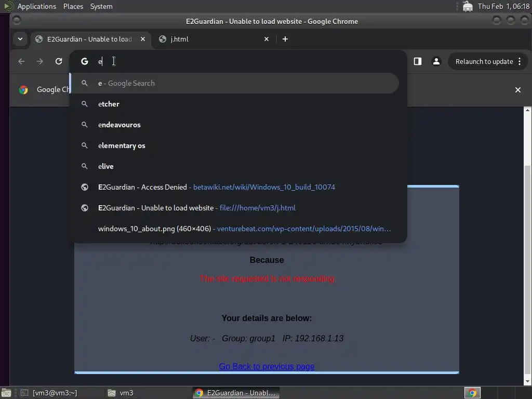The width and height of the screenshot is (532, 399).
Task: Click the Google G icon in address bar
Action: pos(85,61)
